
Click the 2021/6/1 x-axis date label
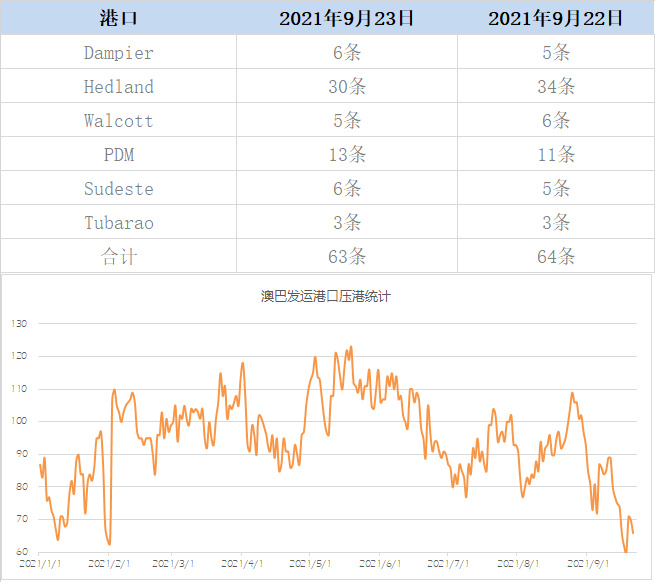coord(380,564)
